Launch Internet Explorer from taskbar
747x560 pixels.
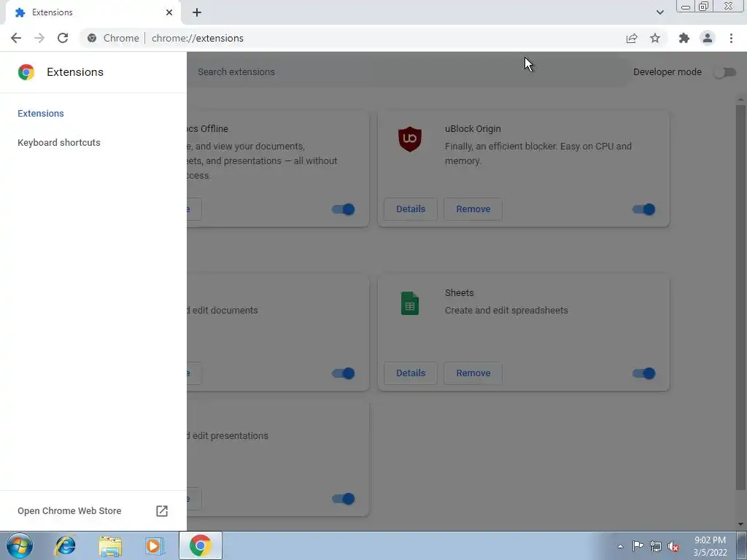(x=65, y=545)
